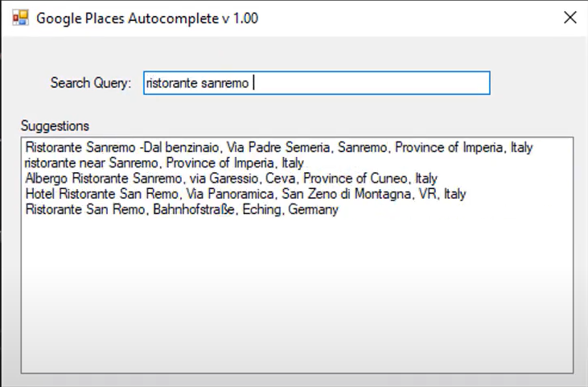Viewport: 588px width, 387px height.
Task: Click the word sanremo in search box
Action: coord(225,83)
